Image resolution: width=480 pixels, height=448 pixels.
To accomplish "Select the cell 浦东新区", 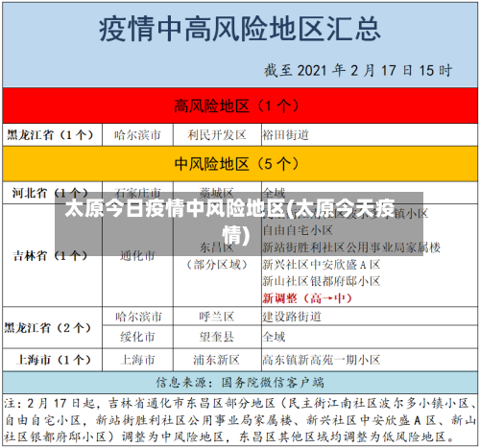I will coord(217,360).
